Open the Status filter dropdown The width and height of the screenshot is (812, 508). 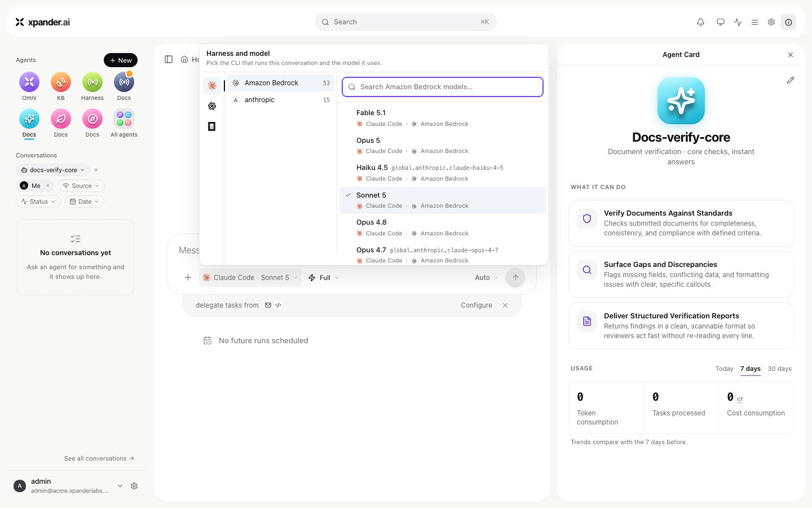coord(38,202)
